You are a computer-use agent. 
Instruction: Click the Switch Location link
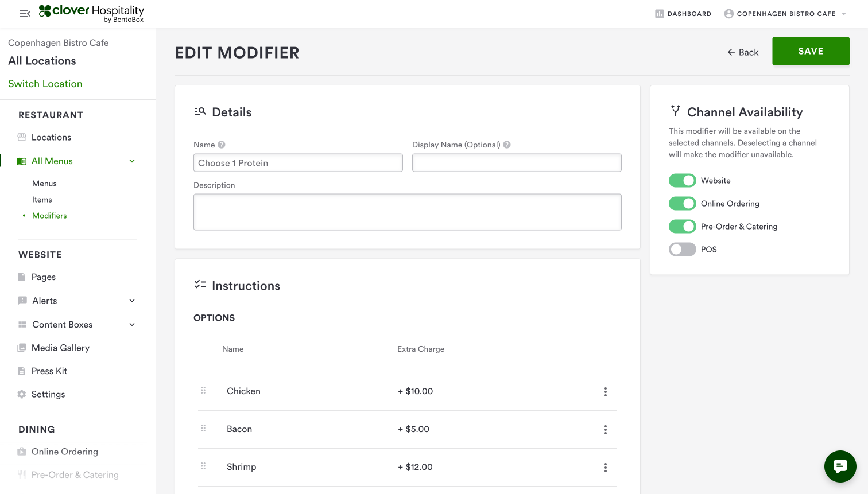point(45,84)
